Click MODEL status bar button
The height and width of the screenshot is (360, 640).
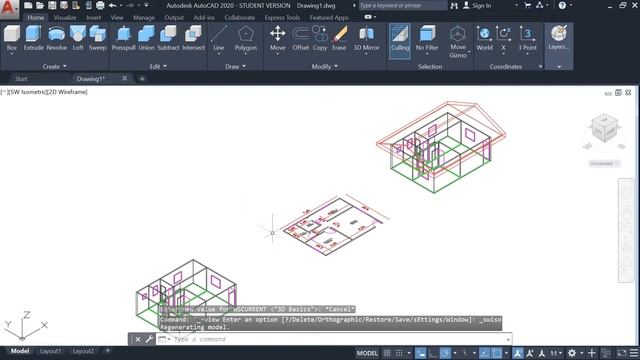tap(367, 353)
